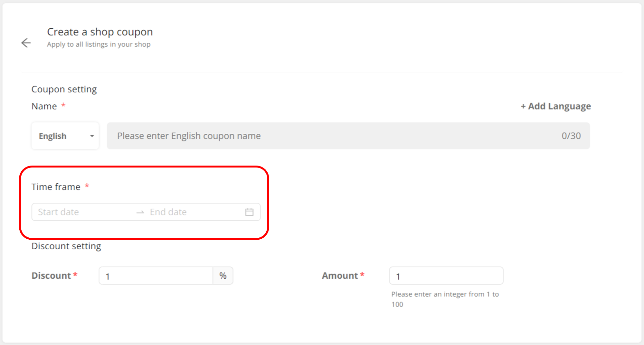
Task: Click the percent sign suffix on Discount
Action: click(223, 276)
